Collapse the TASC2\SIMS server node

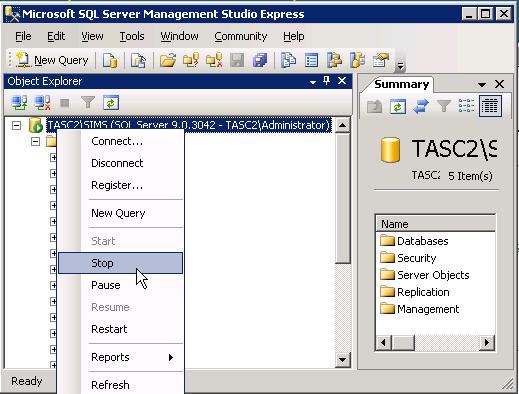(x=16, y=126)
